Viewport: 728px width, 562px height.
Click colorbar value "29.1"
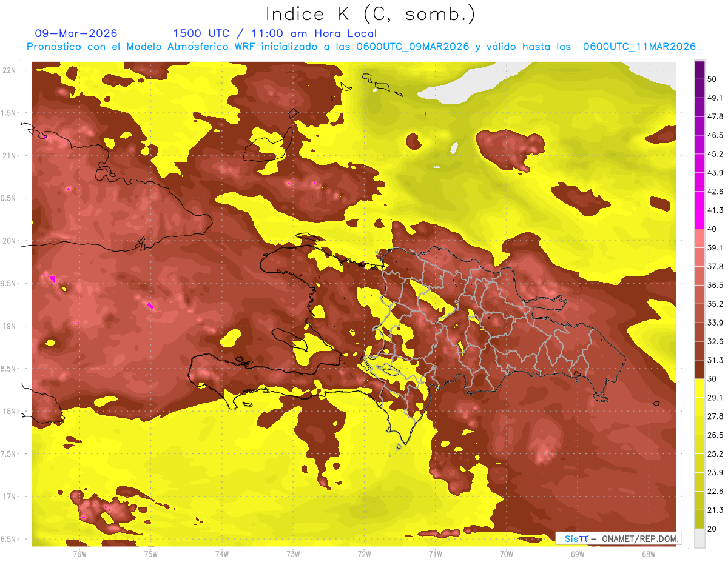(x=715, y=398)
